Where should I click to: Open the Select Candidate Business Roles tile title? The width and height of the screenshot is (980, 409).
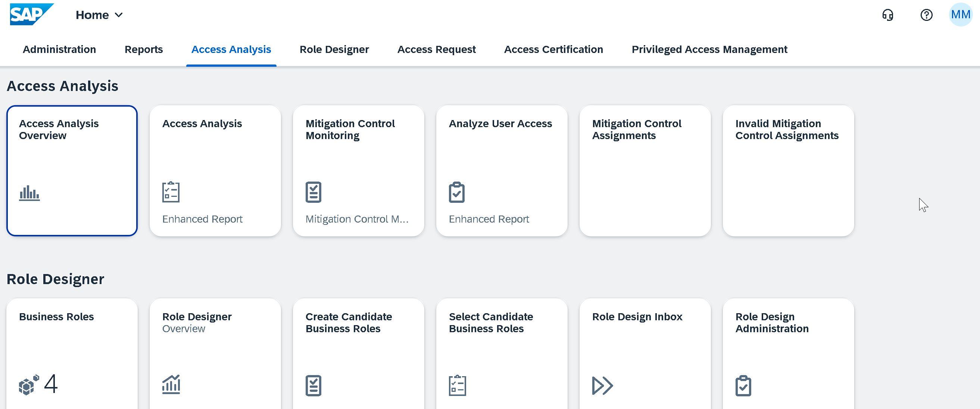click(x=491, y=323)
